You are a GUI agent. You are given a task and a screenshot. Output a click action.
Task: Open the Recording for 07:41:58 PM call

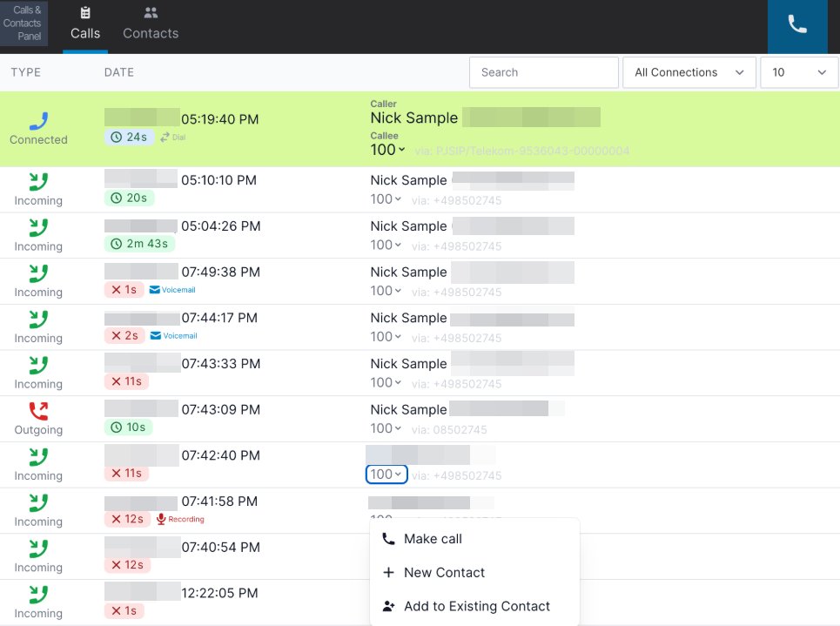tap(180, 519)
